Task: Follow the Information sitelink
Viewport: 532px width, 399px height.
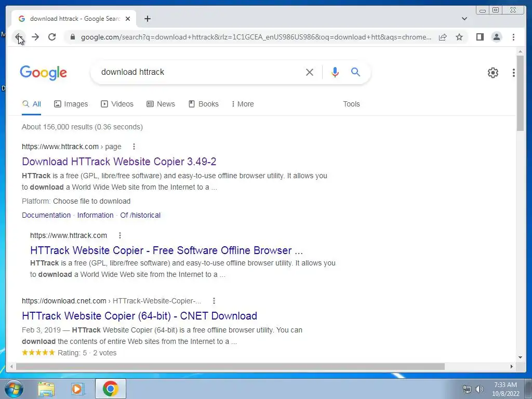Action: (96, 215)
